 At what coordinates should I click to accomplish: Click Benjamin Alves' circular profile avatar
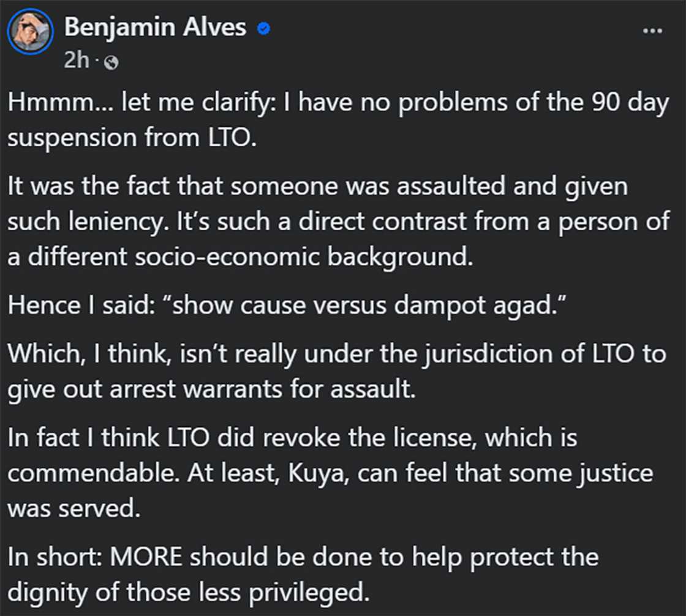click(30, 31)
